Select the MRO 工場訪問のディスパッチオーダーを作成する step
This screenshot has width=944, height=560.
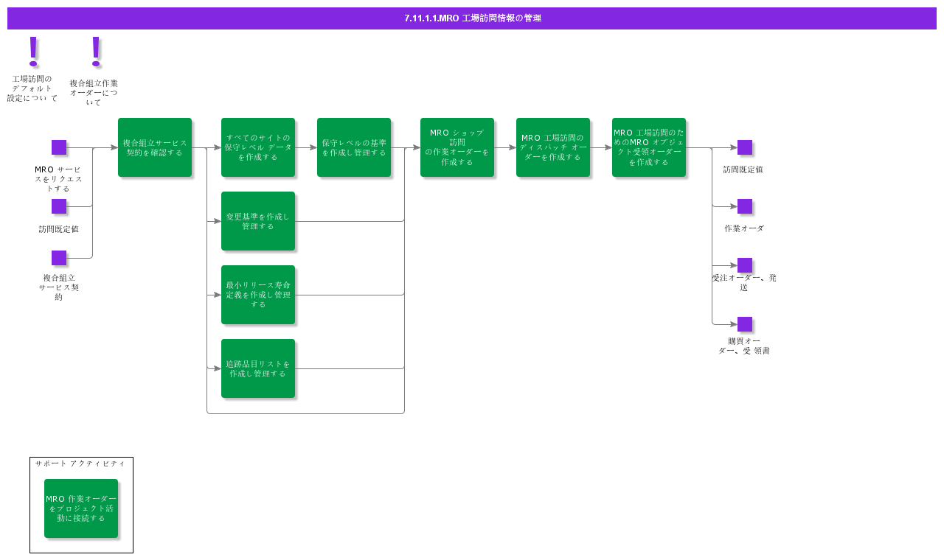[553, 147]
